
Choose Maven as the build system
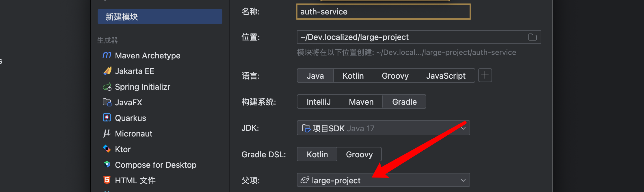pyautogui.click(x=361, y=102)
